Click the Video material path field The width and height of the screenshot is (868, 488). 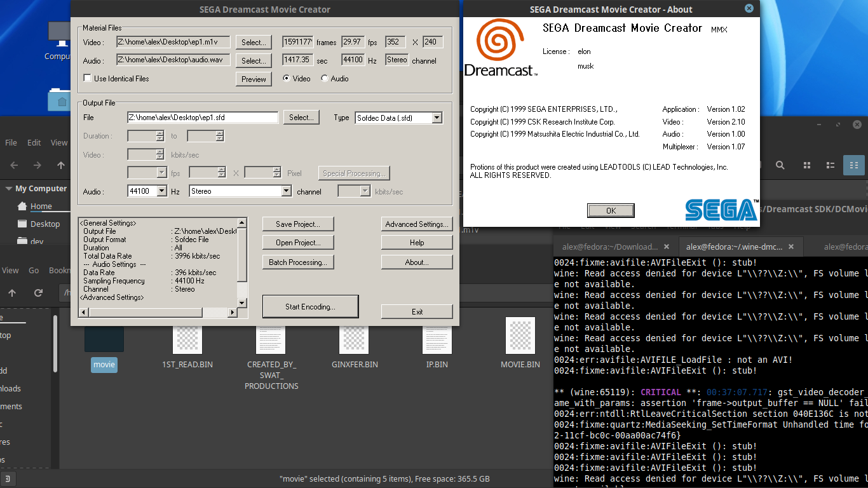[x=173, y=43]
